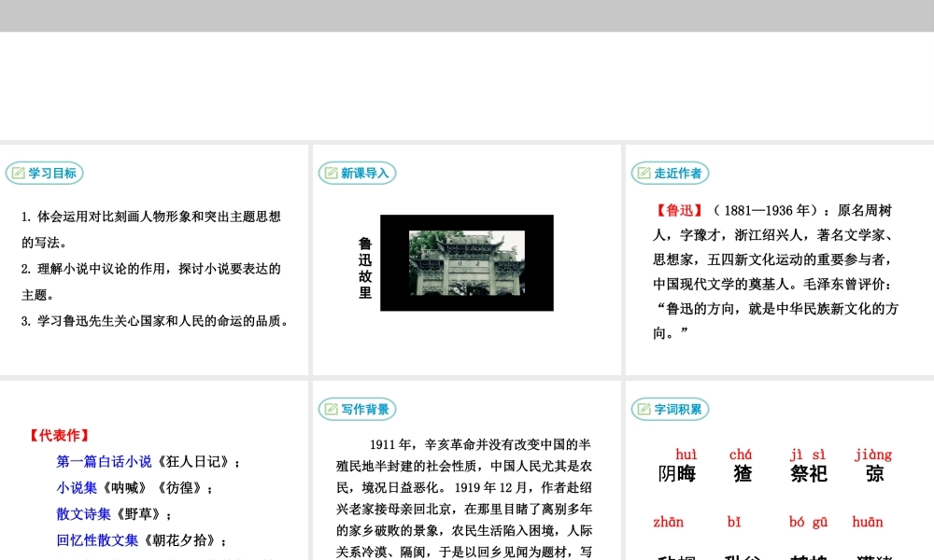Click the blue 小说集 text
Image resolution: width=934 pixels, height=560 pixels.
pos(77,488)
